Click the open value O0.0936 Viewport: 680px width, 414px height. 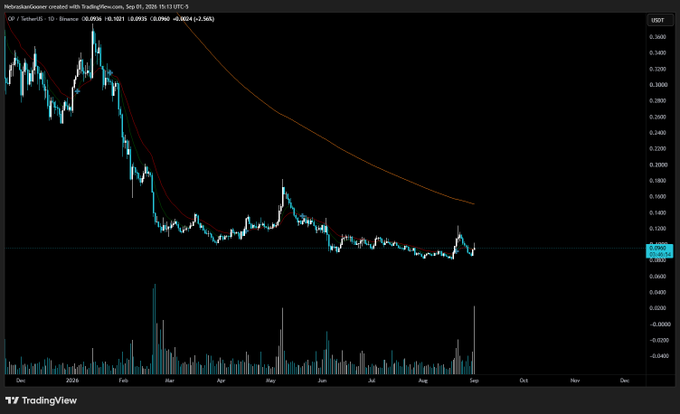coord(92,19)
